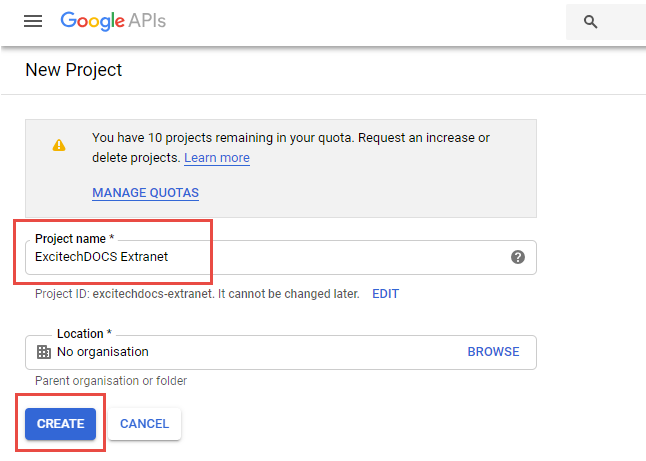This screenshot has width=646, height=461.
Task: Focus the Project name text field
Action: 270,257
